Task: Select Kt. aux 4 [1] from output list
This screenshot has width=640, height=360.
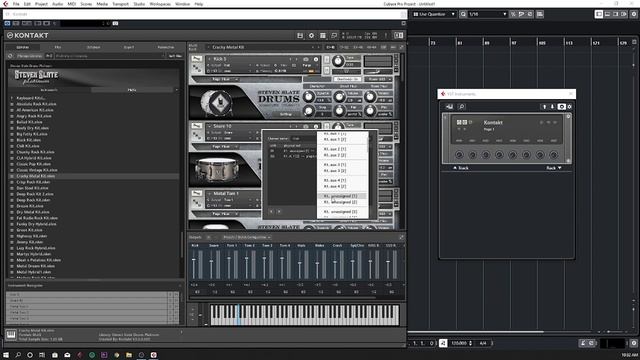Action: point(335,180)
